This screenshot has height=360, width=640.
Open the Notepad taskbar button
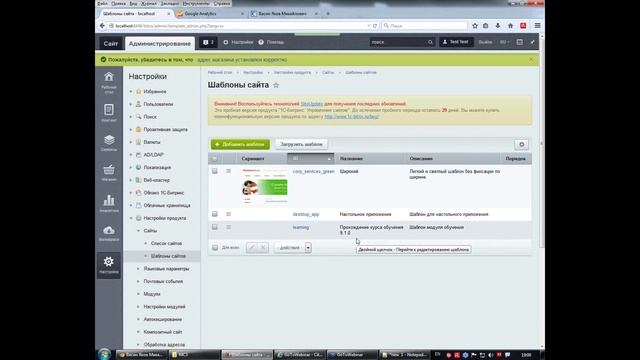coord(404,355)
